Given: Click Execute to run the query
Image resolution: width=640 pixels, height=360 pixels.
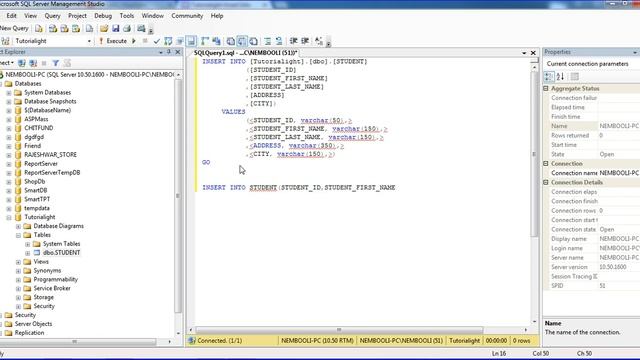Looking at the screenshot, I should pos(113,41).
